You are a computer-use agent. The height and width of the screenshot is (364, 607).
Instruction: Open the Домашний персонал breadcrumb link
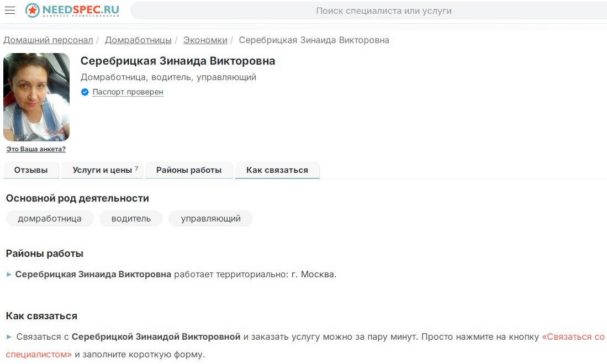[48, 40]
